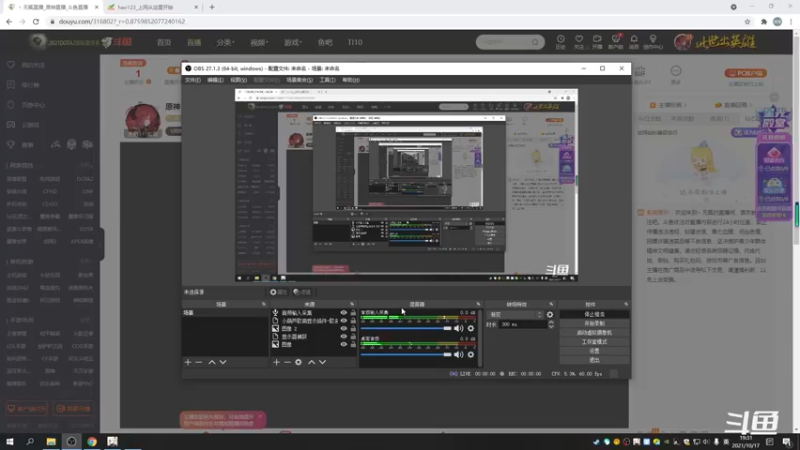Image resolution: width=800 pixels, height=450 pixels.
Task: Toggle visibility of audio input capture source
Action: 343,313
